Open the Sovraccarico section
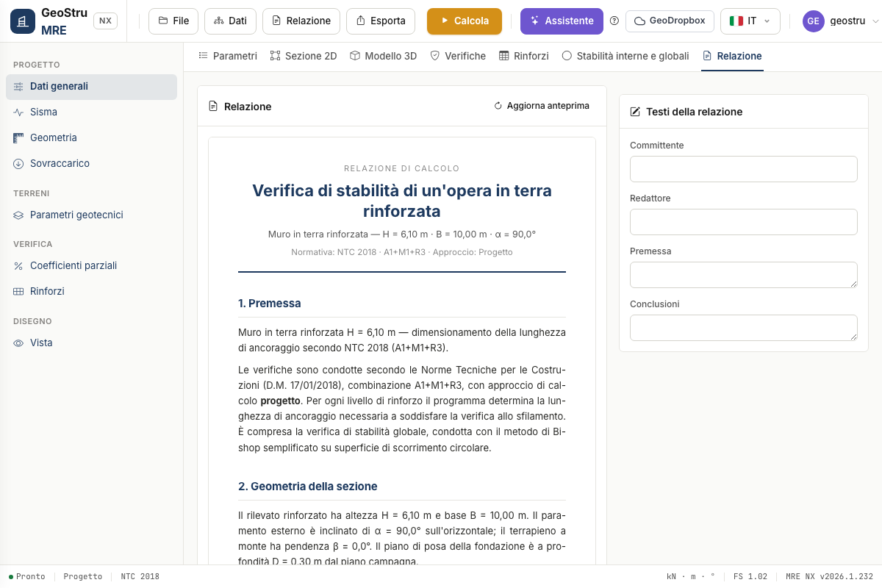This screenshot has height=588, width=882. (91, 164)
